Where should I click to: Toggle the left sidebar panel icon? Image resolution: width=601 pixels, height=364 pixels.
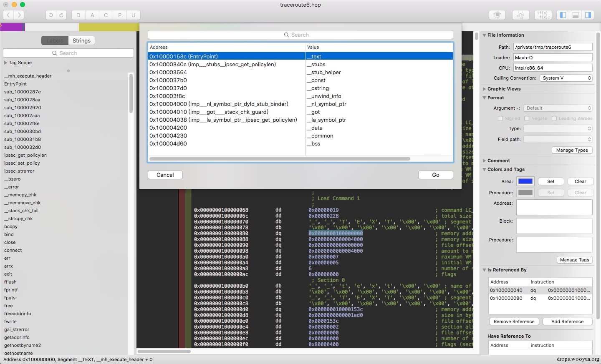point(563,15)
